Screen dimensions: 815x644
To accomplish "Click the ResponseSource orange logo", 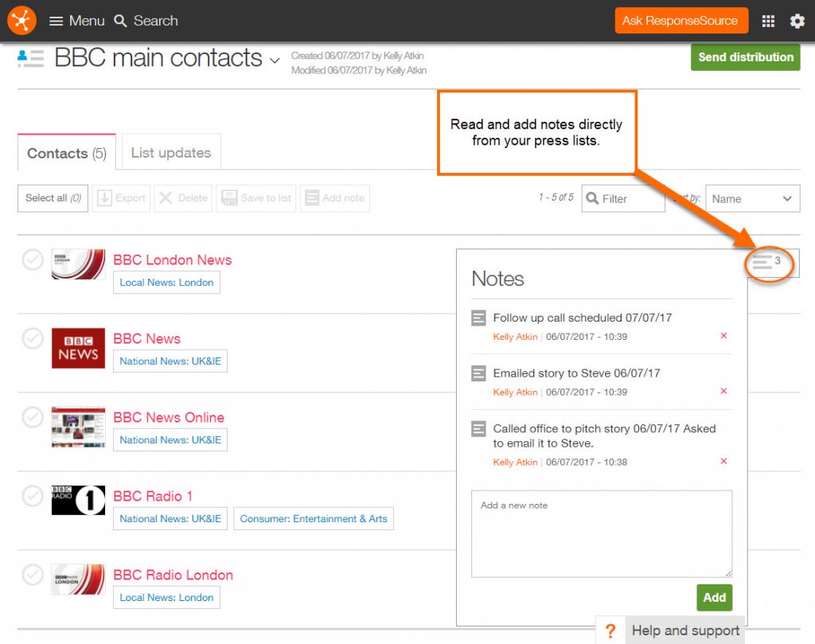I will pyautogui.click(x=21, y=21).
